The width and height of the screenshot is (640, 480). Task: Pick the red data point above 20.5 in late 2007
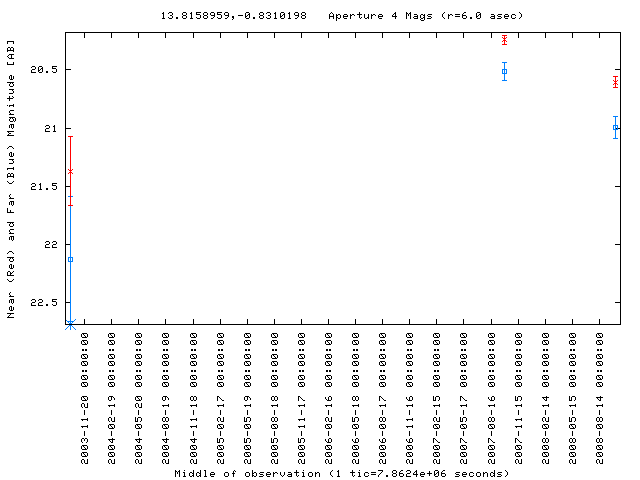pos(504,40)
